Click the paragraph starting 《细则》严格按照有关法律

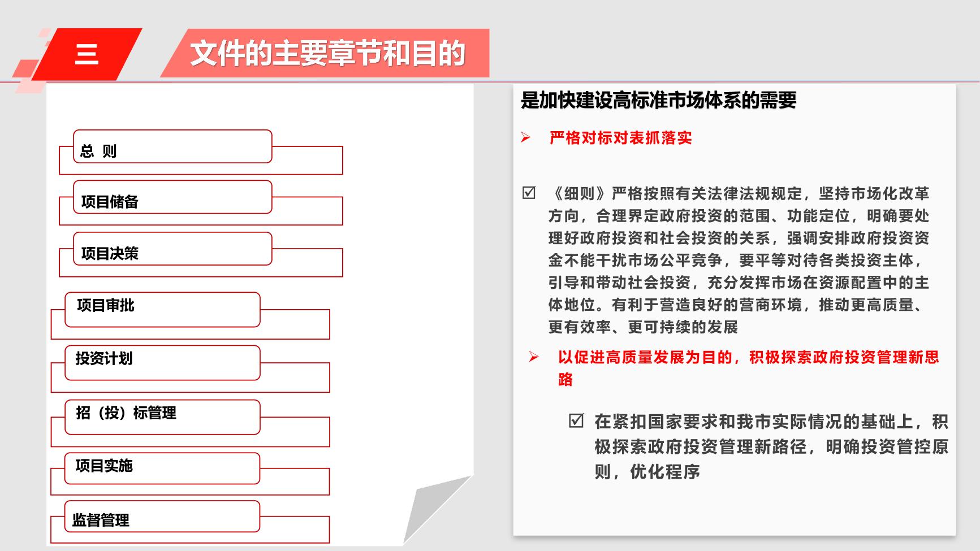point(739,260)
